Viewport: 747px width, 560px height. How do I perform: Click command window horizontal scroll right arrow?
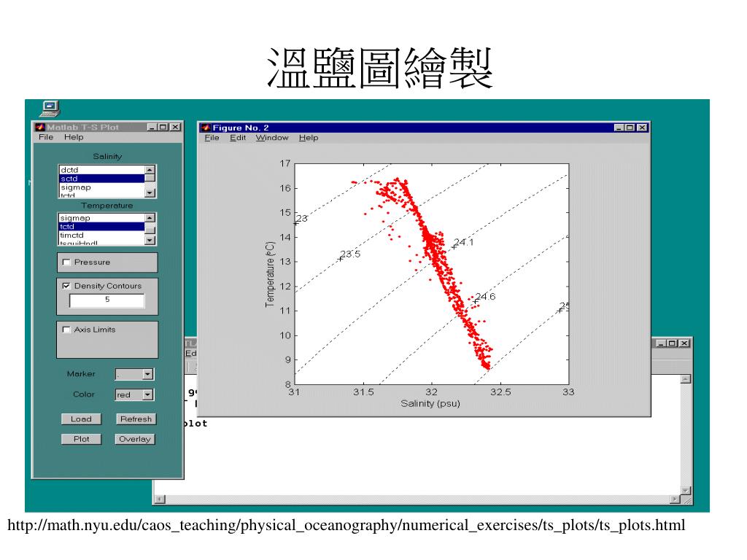[675, 499]
